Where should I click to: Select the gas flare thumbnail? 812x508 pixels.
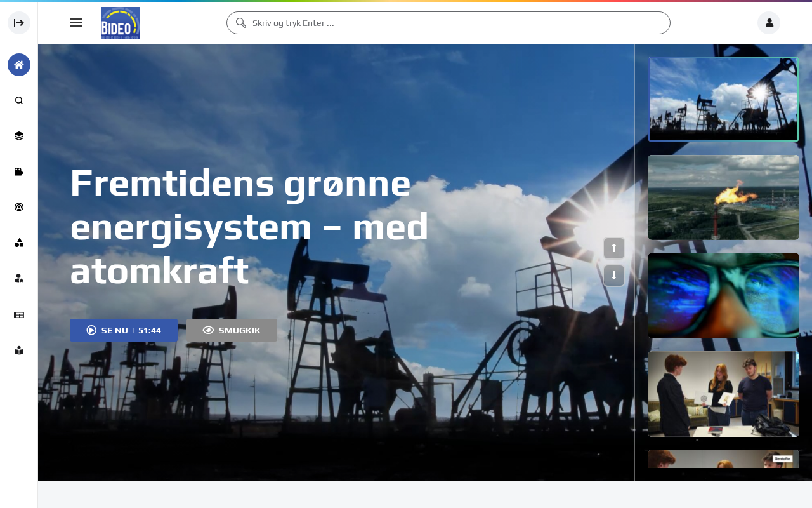[723, 197]
